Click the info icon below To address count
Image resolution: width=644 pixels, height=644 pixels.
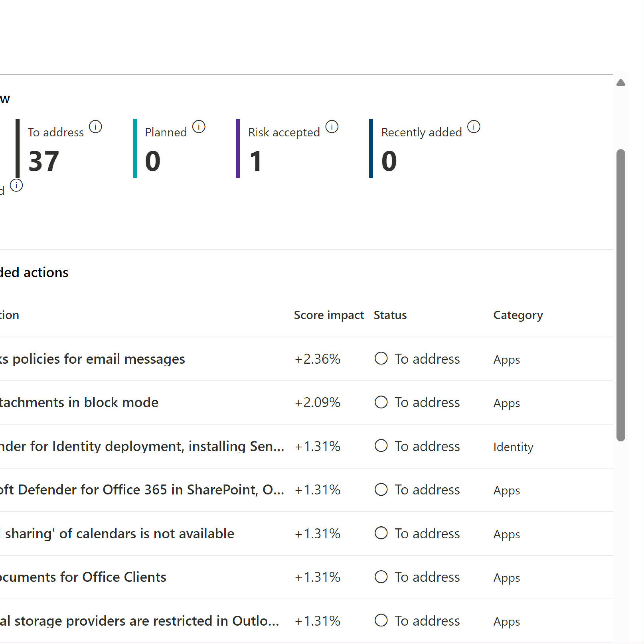pyautogui.click(x=16, y=186)
